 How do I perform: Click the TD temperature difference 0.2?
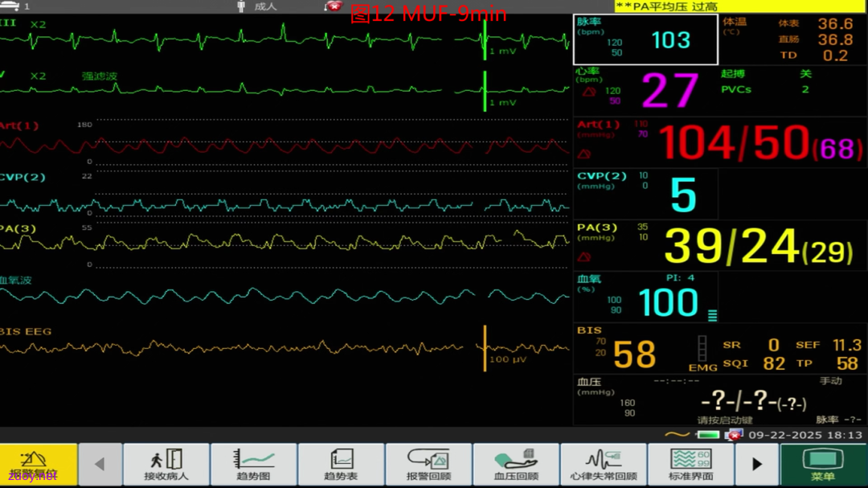point(835,55)
